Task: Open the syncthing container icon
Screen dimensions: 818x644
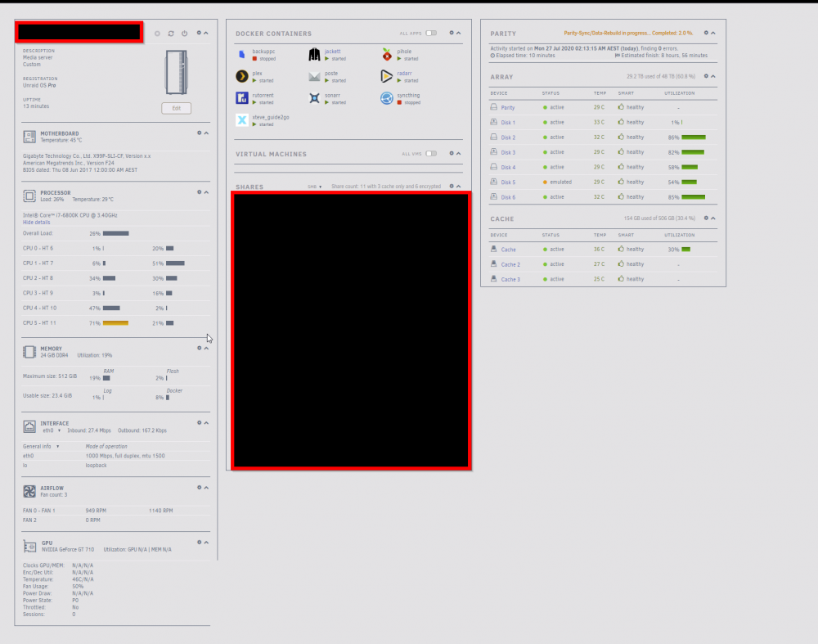Action: coord(387,98)
